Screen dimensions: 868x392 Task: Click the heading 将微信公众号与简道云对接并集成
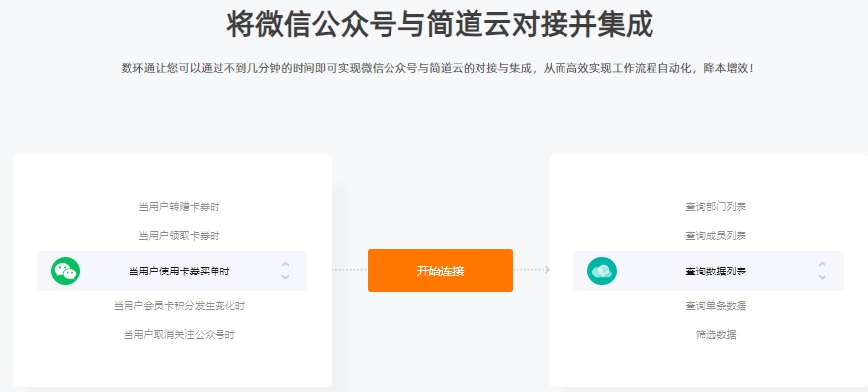point(440,24)
